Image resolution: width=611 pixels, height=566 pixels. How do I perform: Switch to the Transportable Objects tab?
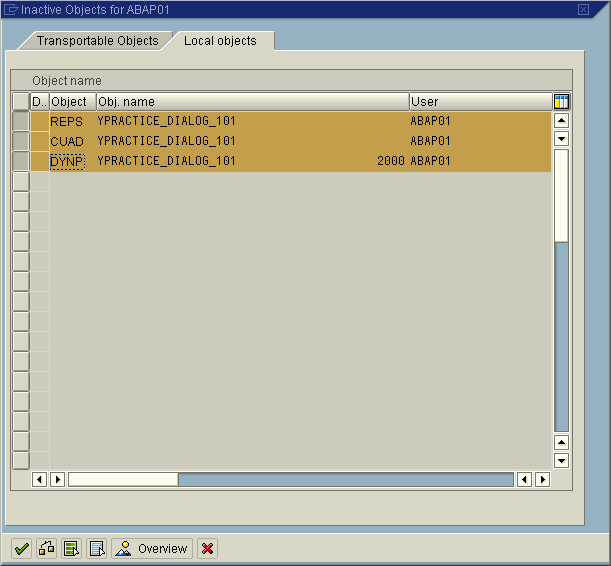click(x=97, y=41)
